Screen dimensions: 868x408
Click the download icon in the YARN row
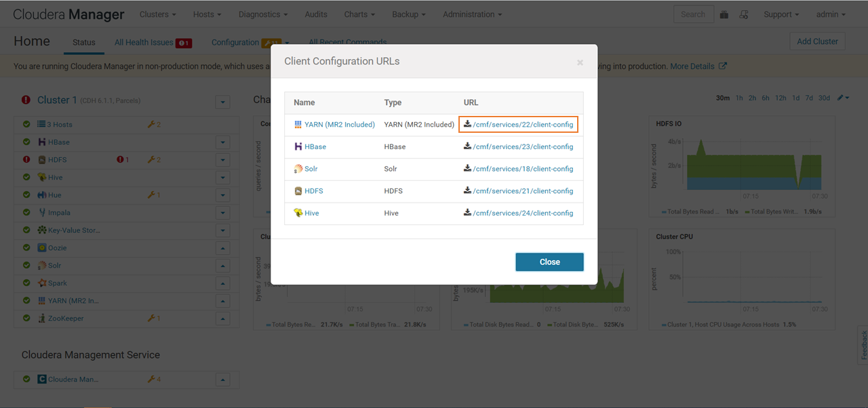point(467,124)
